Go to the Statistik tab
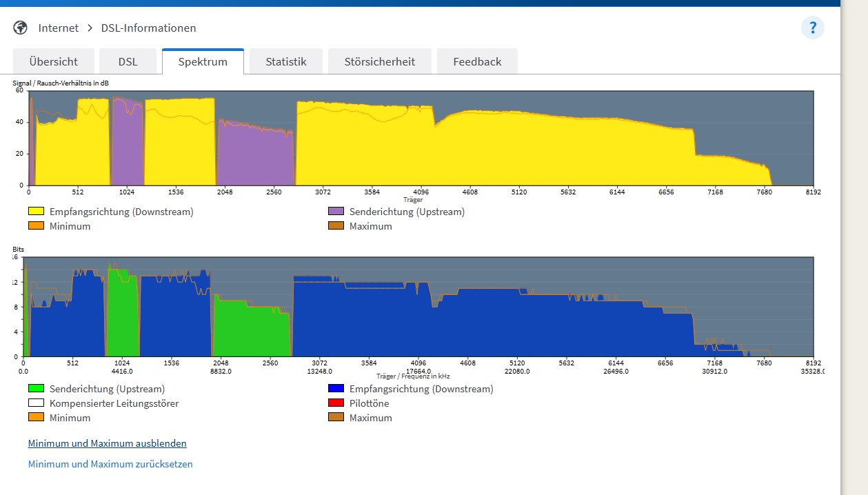868x495 pixels. point(286,61)
